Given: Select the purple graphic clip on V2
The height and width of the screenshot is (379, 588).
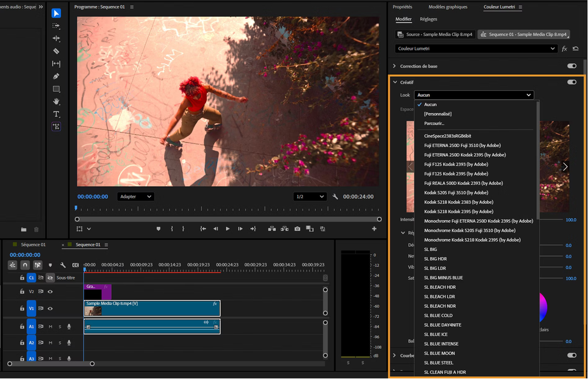Looking at the screenshot, I should (97, 291).
